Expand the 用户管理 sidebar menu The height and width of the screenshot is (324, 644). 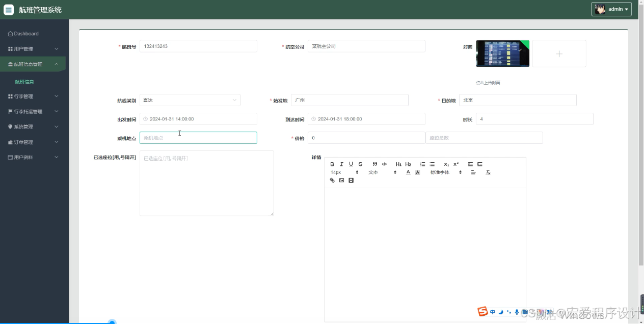tap(33, 49)
